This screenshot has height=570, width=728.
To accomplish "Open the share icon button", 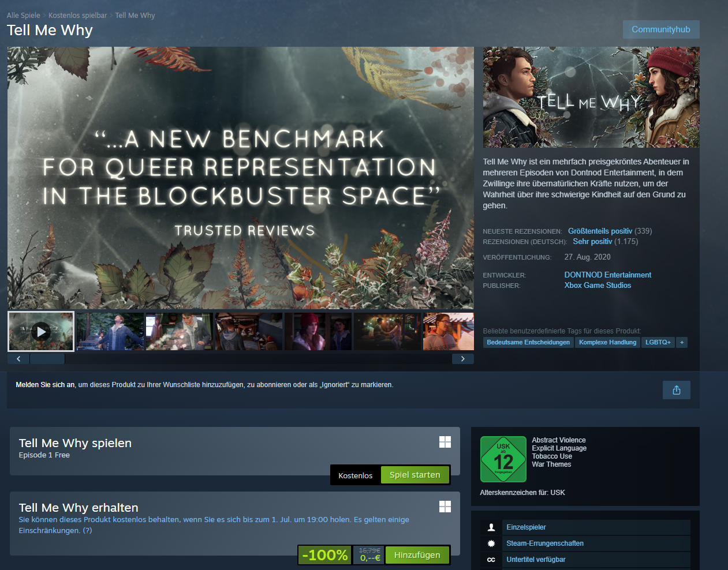I will 676,391.
